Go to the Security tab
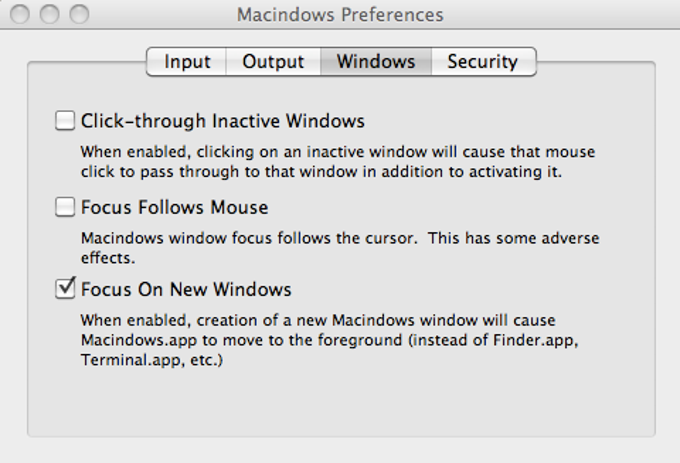 [482, 62]
